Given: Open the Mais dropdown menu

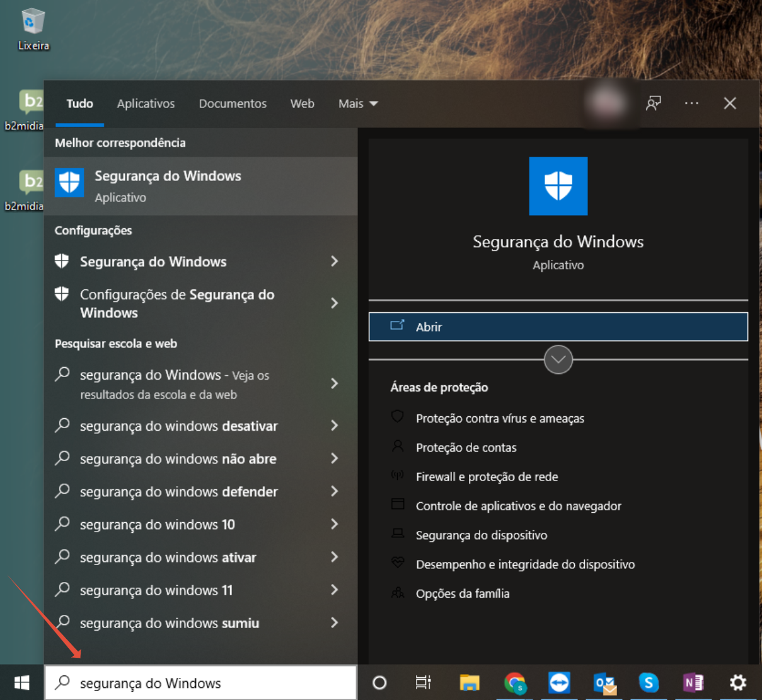Looking at the screenshot, I should (358, 103).
